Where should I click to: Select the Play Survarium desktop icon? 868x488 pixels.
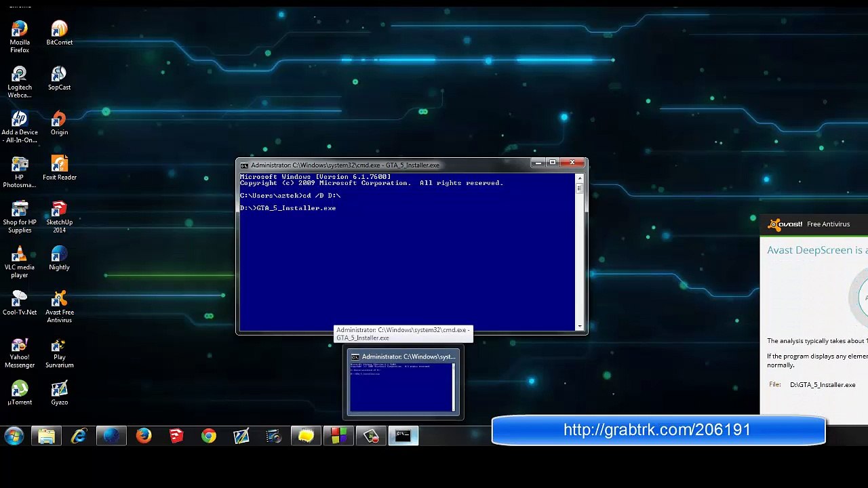point(59,352)
